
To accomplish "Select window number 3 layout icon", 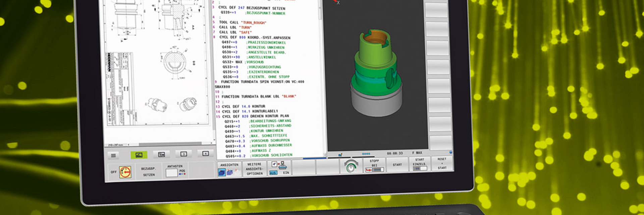I will [x=183, y=154].
